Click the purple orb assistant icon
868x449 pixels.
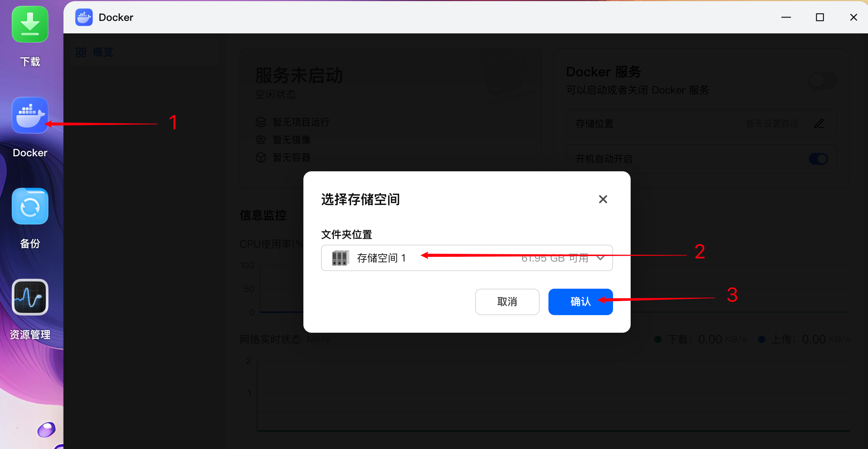[46, 430]
